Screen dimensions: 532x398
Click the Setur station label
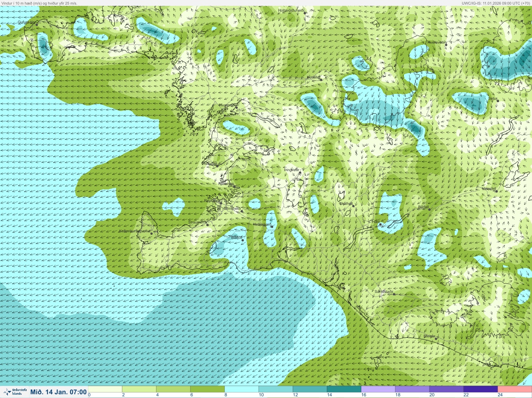coord(493,98)
